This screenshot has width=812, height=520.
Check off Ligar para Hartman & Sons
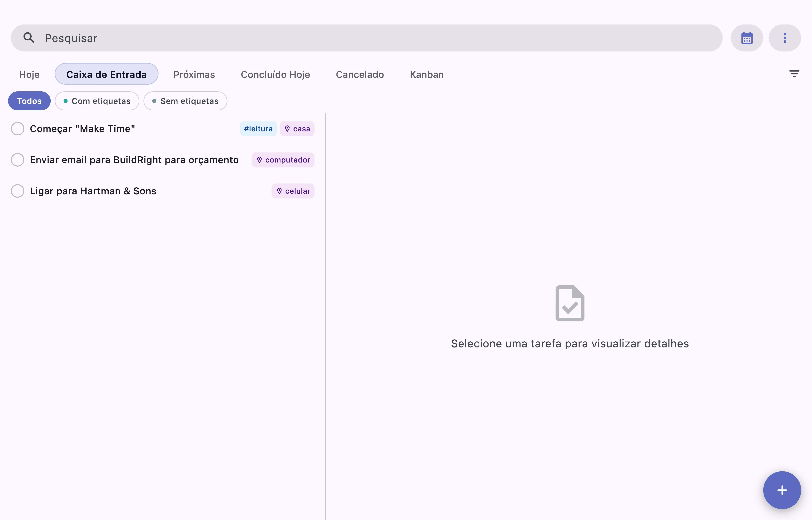(18, 191)
